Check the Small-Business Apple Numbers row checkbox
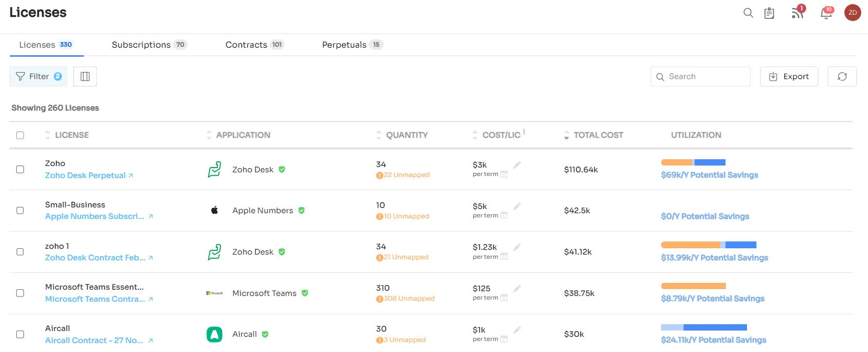 [x=20, y=211]
